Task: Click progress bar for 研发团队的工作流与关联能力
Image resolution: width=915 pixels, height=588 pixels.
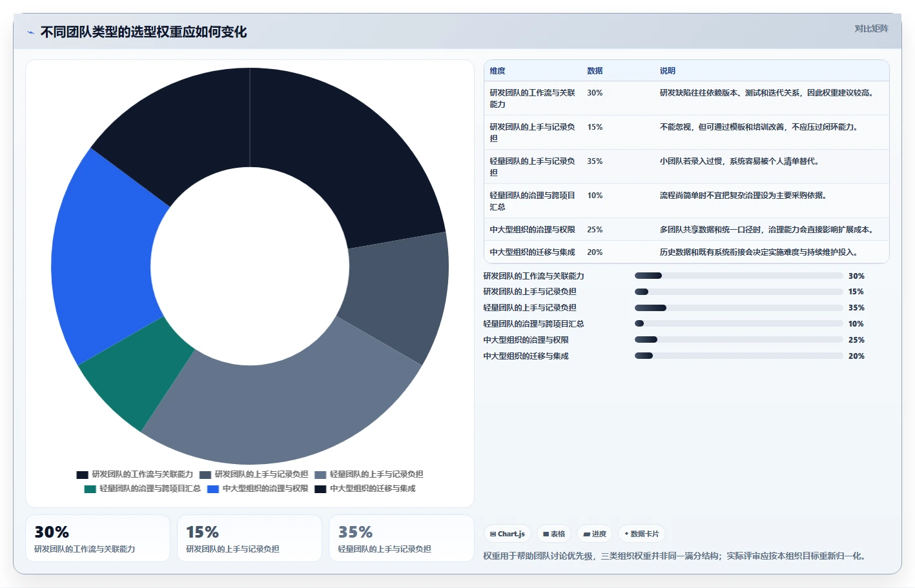Action: pyautogui.click(x=739, y=276)
